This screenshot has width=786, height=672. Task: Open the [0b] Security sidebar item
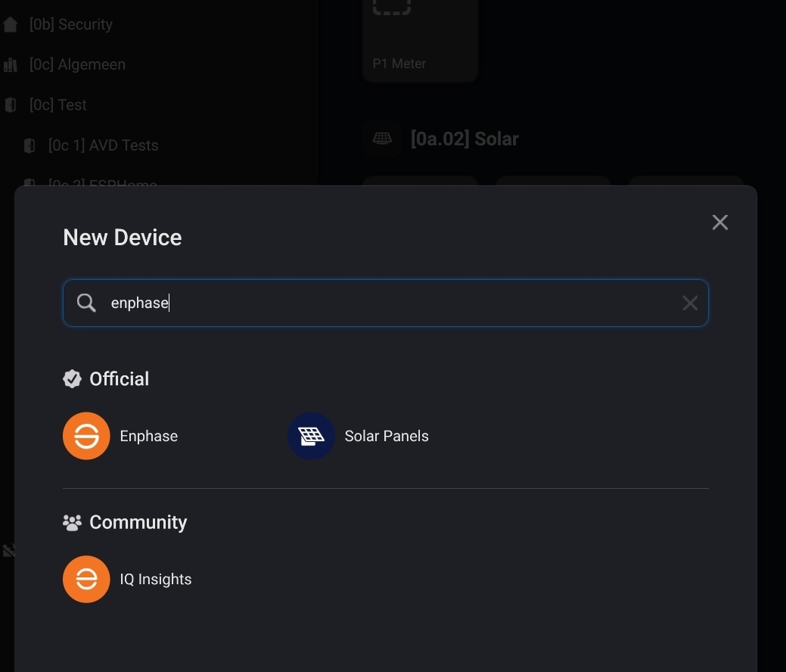[70, 24]
